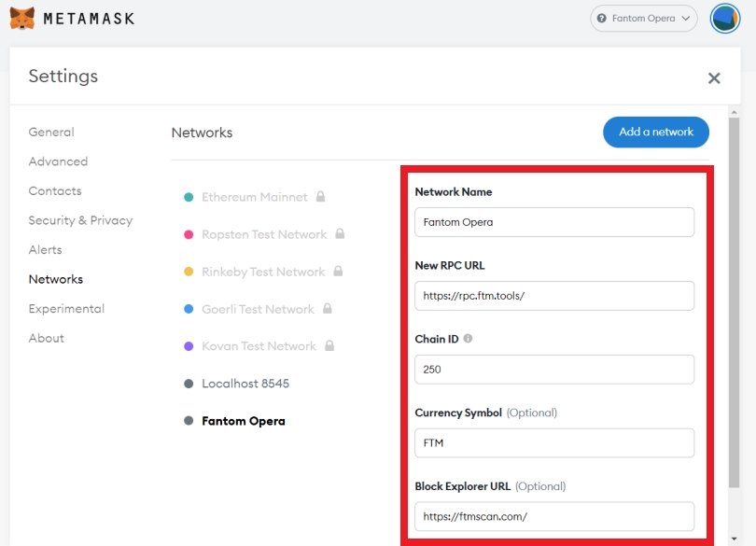
Task: Click the Currency Symbol text box
Action: [x=554, y=443]
